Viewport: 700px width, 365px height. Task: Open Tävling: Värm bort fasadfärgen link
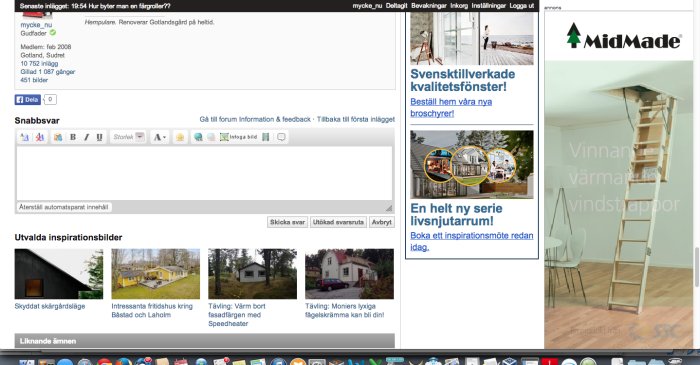pos(237,315)
